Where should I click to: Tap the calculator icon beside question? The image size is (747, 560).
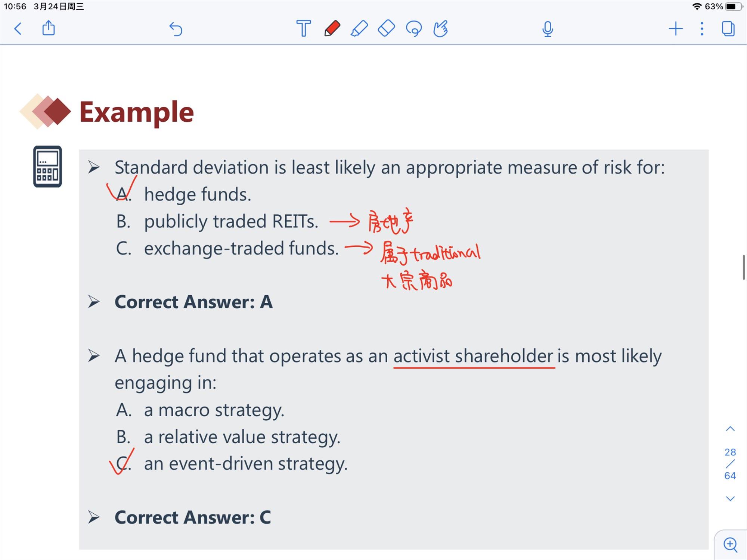pyautogui.click(x=47, y=167)
